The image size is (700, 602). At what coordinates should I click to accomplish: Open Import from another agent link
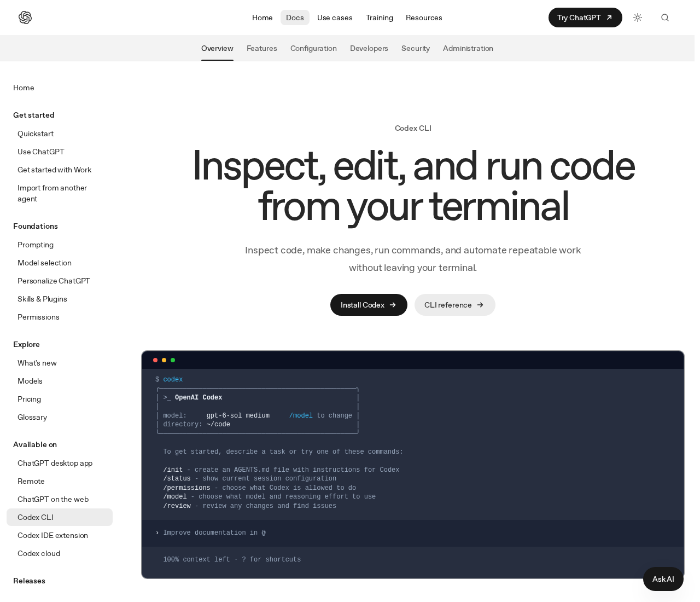[52, 193]
